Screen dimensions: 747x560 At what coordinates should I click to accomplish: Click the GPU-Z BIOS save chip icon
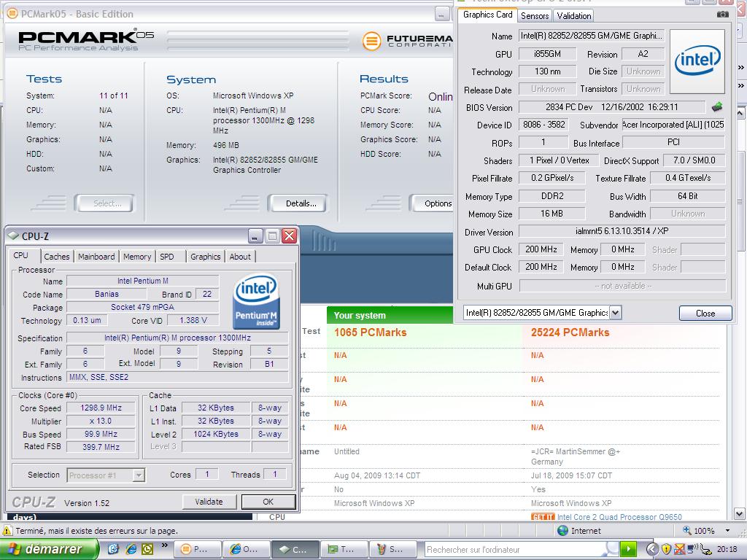click(716, 106)
